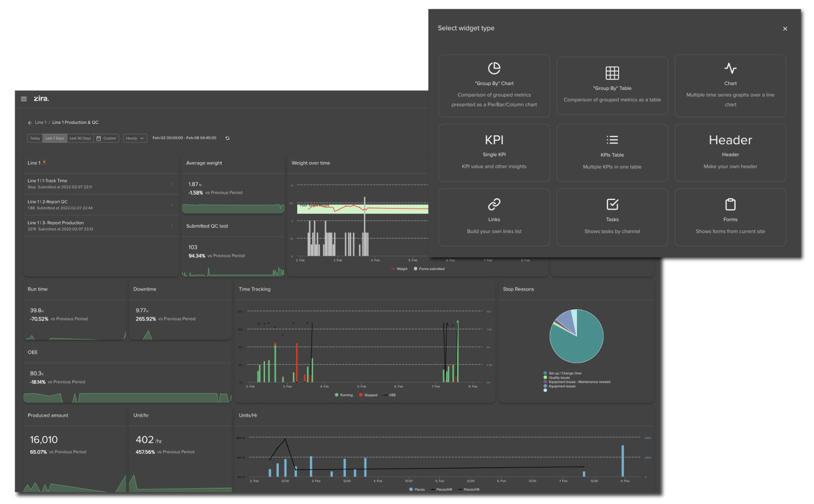Toggle the Running series in Time Tracking legend
The width and height of the screenshot is (814, 504).
[344, 395]
